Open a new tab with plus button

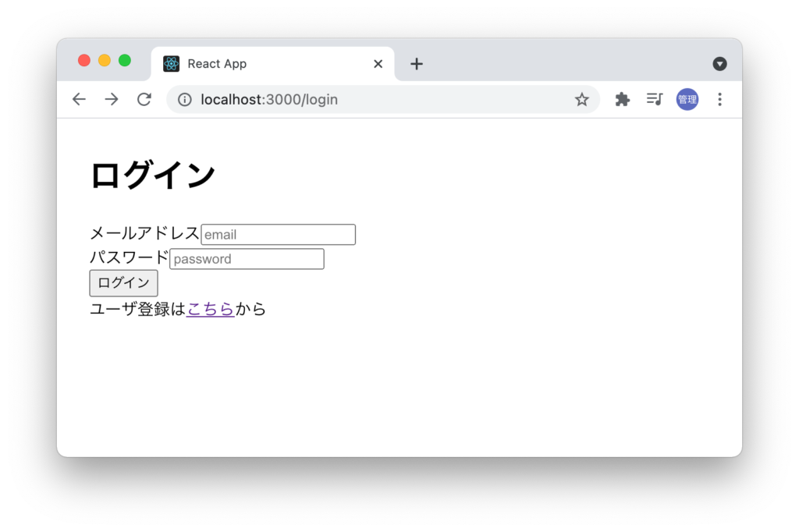(x=417, y=64)
